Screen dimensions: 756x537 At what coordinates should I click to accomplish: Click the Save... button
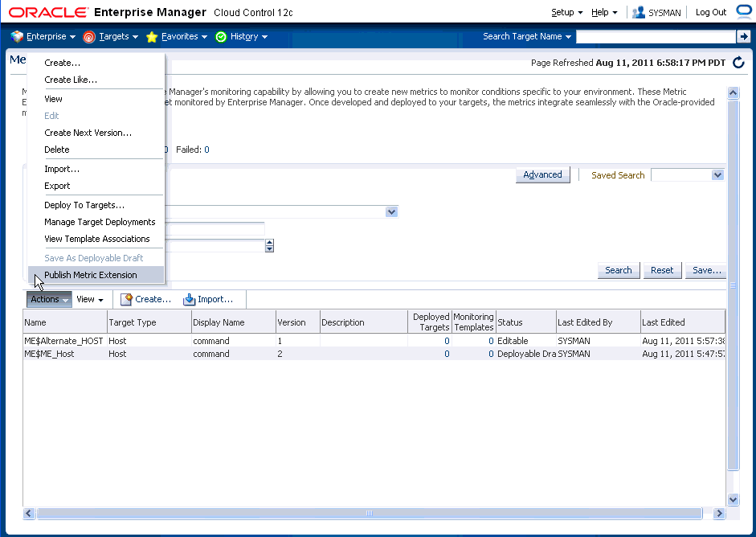coord(706,270)
